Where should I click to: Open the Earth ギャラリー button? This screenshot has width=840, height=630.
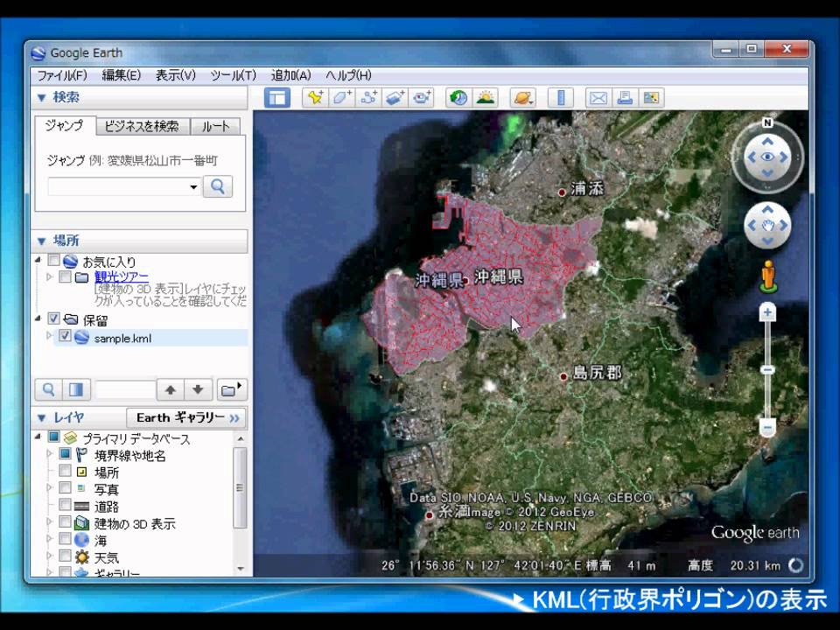click(186, 418)
